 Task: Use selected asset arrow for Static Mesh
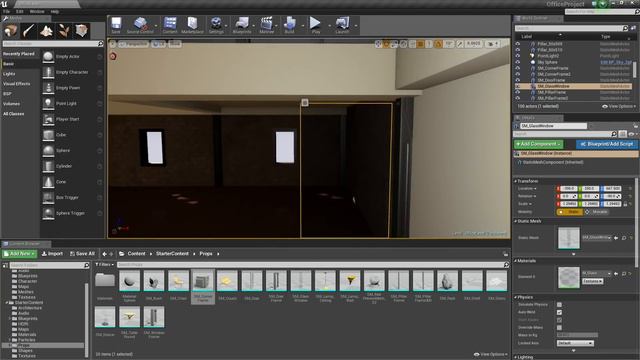[616, 238]
